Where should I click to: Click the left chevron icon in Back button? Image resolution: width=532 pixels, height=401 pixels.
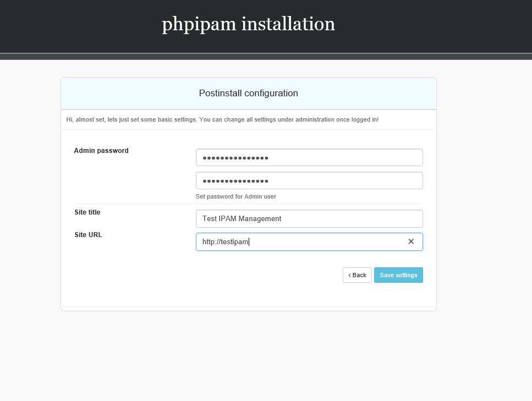click(349, 275)
